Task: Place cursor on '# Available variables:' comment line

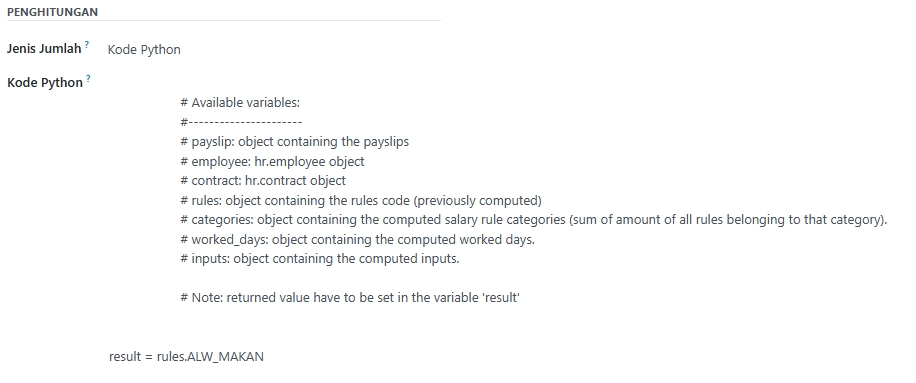Action: 240,103
